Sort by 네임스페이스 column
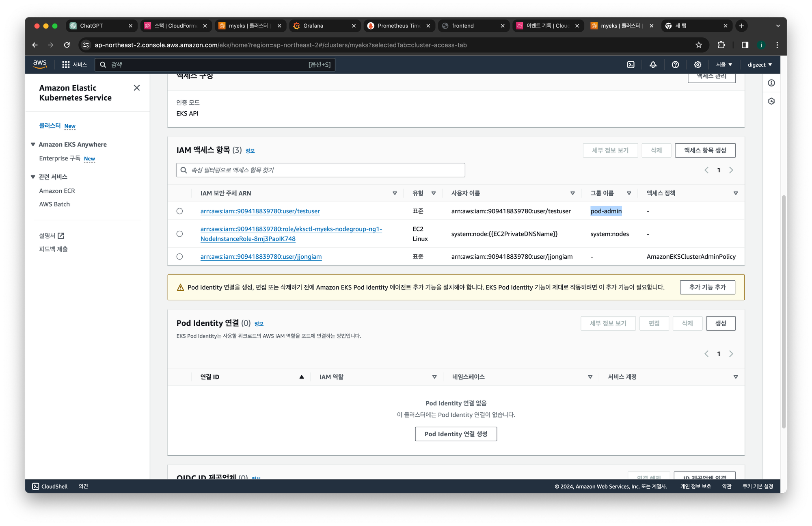 590,377
